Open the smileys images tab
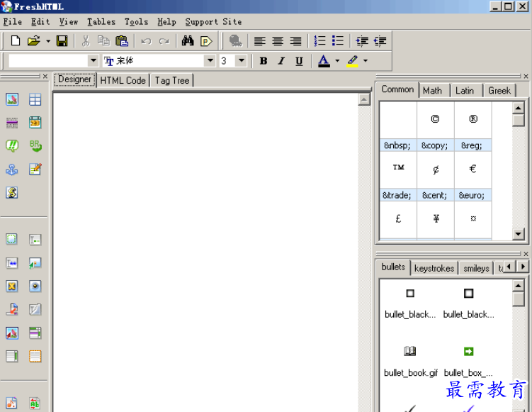 click(x=476, y=268)
